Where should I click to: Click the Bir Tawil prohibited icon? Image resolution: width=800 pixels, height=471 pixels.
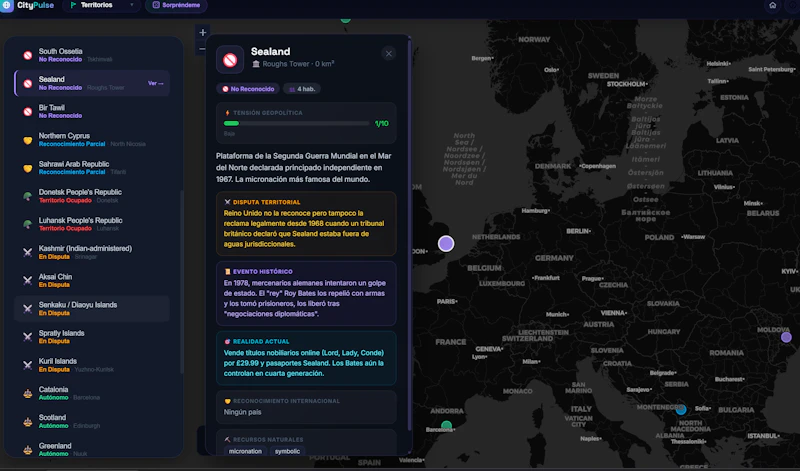[28, 111]
